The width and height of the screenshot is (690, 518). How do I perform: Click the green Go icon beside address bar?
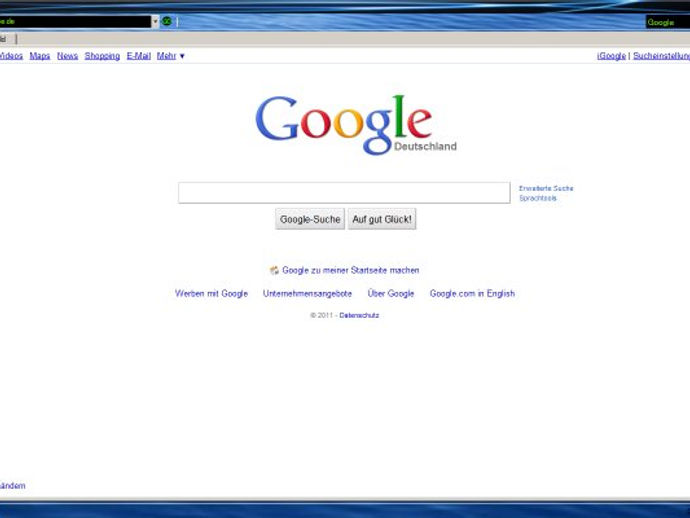coord(167,21)
